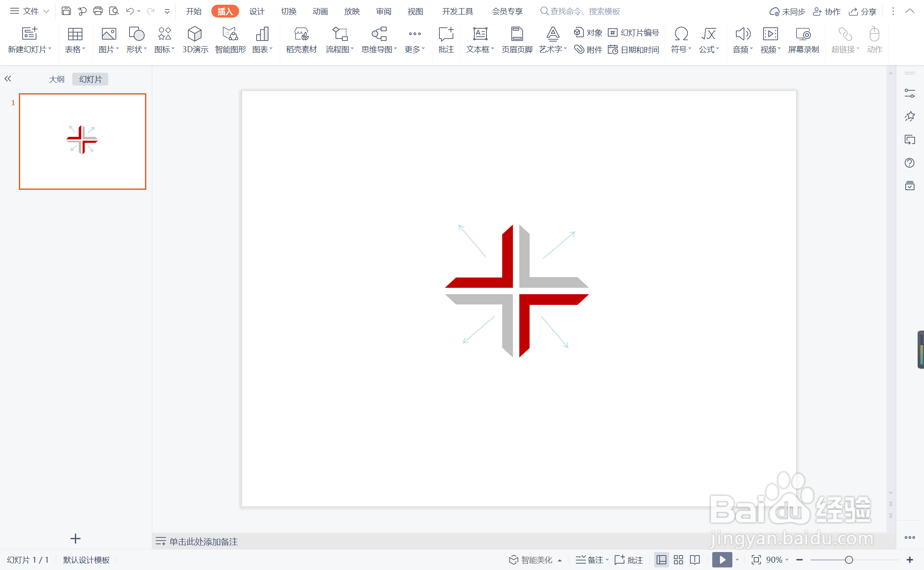Switch to normal view in status bar

tap(661, 560)
